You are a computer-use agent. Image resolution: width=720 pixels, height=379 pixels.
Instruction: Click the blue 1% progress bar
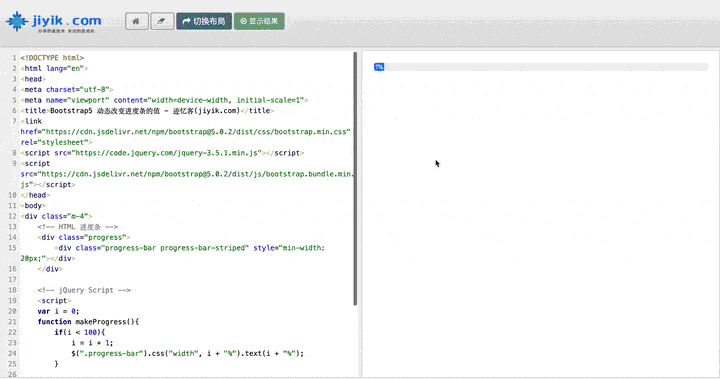coord(379,67)
